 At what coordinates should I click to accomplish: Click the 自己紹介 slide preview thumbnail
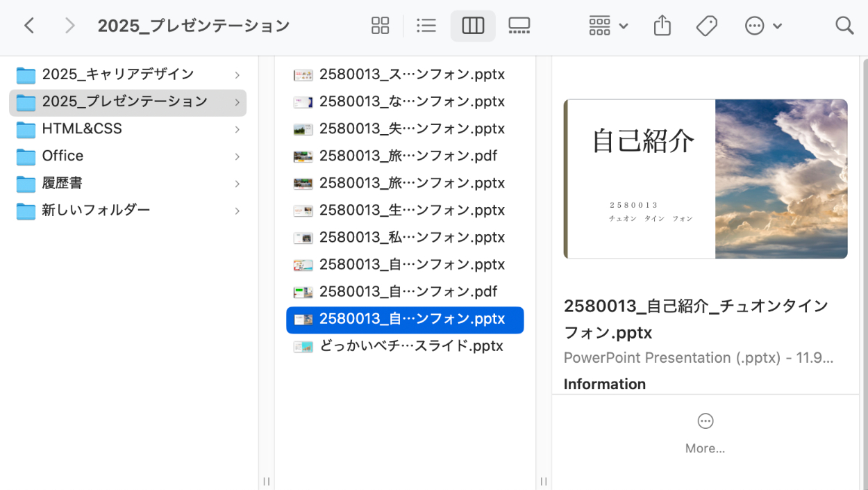coord(705,179)
